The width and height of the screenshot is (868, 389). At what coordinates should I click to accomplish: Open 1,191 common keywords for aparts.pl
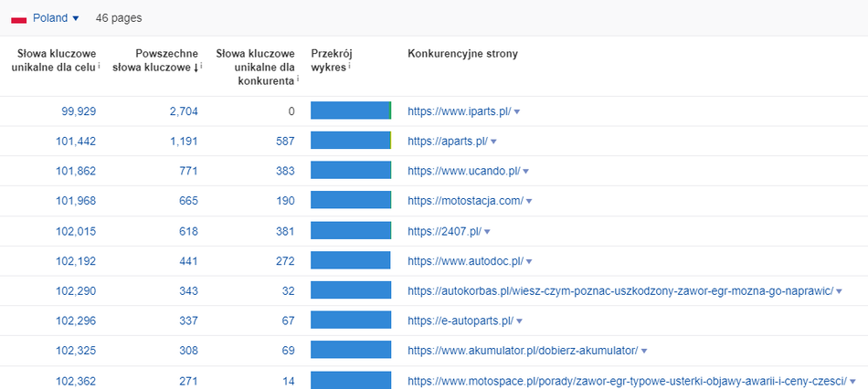[x=183, y=142]
